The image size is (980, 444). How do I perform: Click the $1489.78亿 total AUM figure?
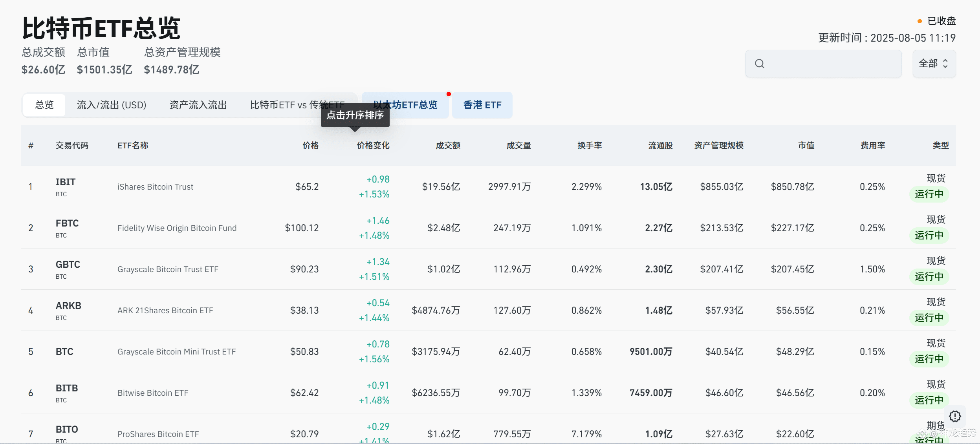click(172, 70)
